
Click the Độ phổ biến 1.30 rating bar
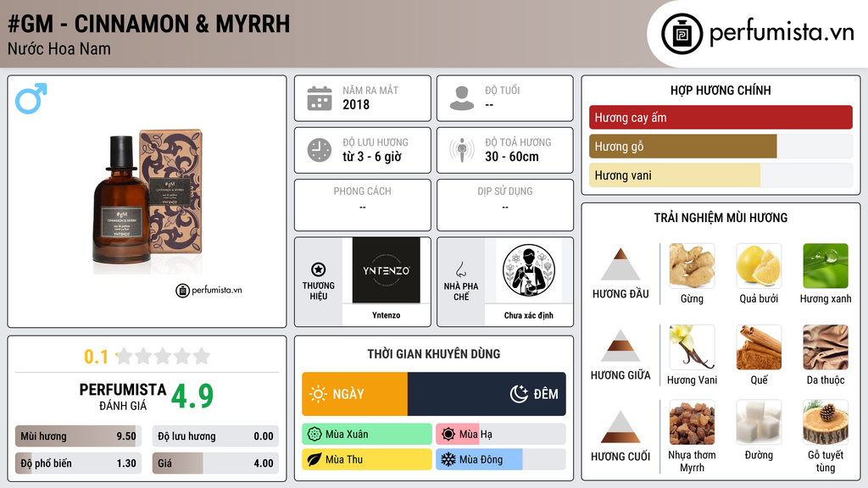78,463
